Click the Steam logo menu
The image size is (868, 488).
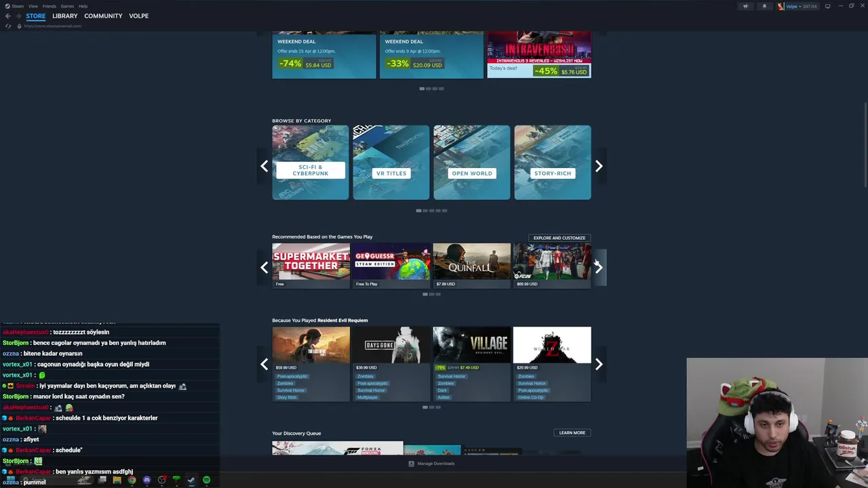14,6
